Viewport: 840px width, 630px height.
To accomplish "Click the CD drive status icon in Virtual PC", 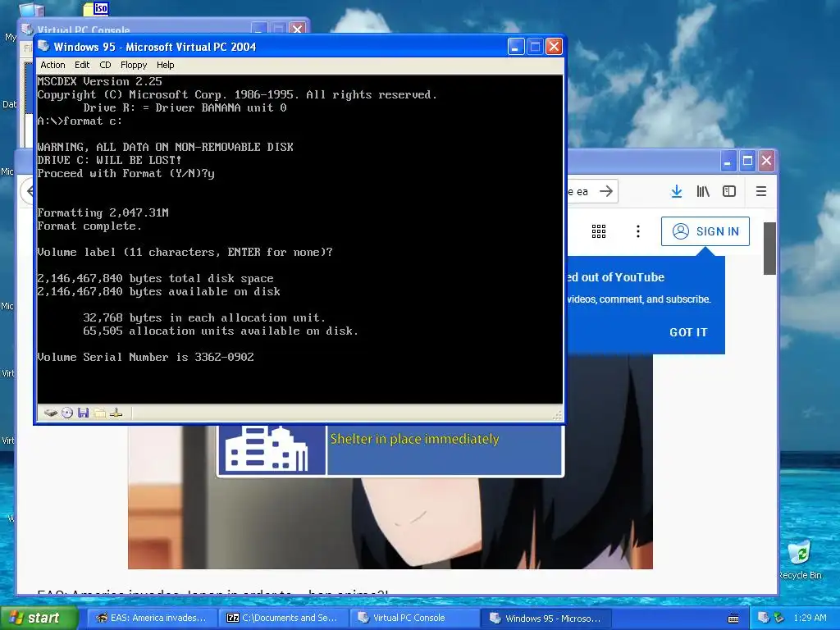I will [x=67, y=413].
